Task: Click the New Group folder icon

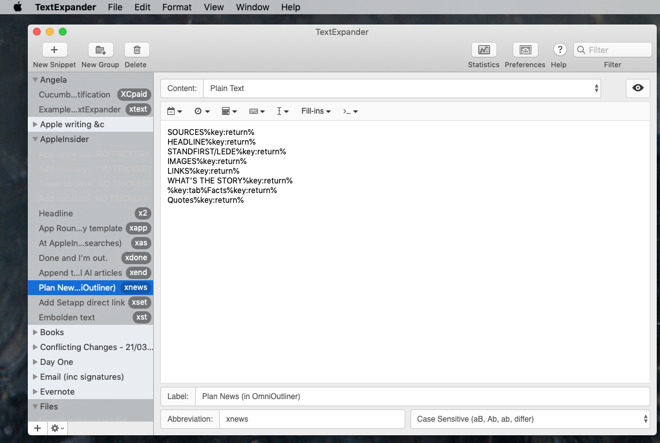Action: click(100, 50)
